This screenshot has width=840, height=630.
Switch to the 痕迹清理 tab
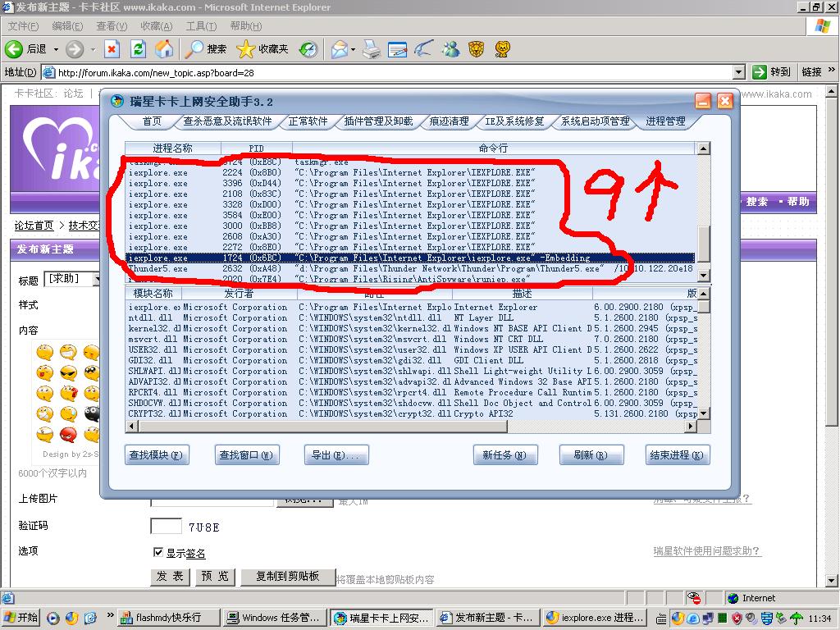pyautogui.click(x=449, y=121)
